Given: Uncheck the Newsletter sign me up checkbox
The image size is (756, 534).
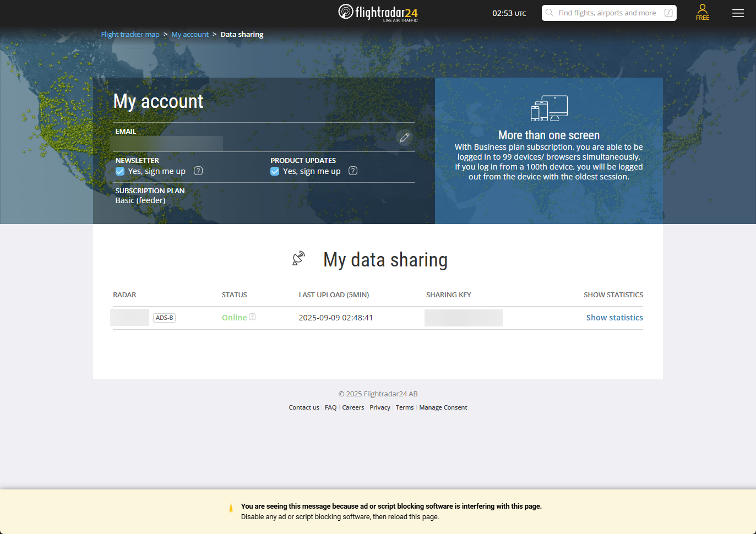Looking at the screenshot, I should click(x=120, y=172).
